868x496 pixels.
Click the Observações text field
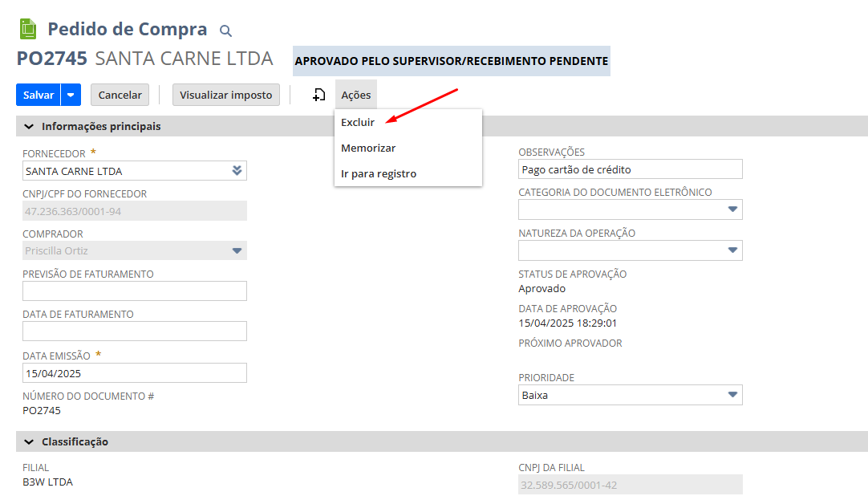coord(630,169)
